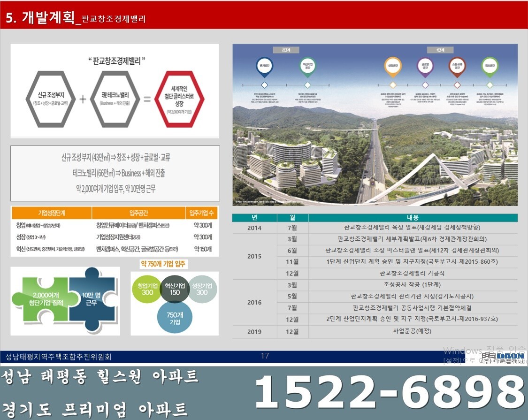Click the red 소통·교류 공간 map pin

457,67
